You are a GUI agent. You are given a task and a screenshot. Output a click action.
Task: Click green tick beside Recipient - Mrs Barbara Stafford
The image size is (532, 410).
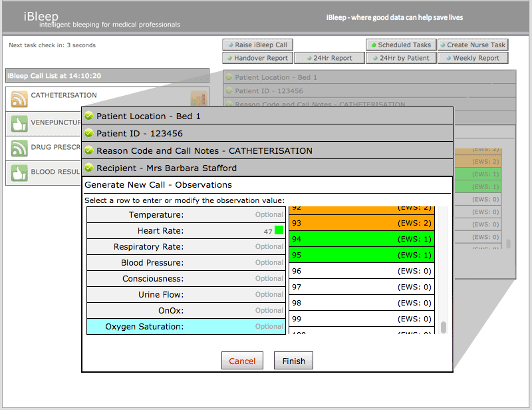coord(89,168)
